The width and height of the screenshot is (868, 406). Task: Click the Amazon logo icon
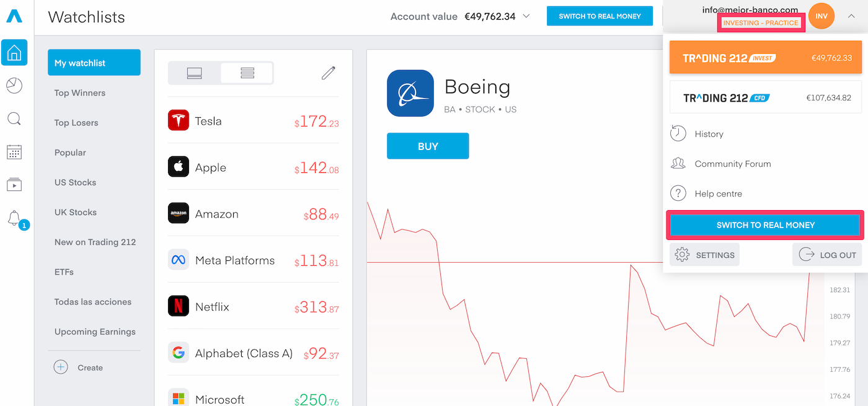tap(179, 213)
